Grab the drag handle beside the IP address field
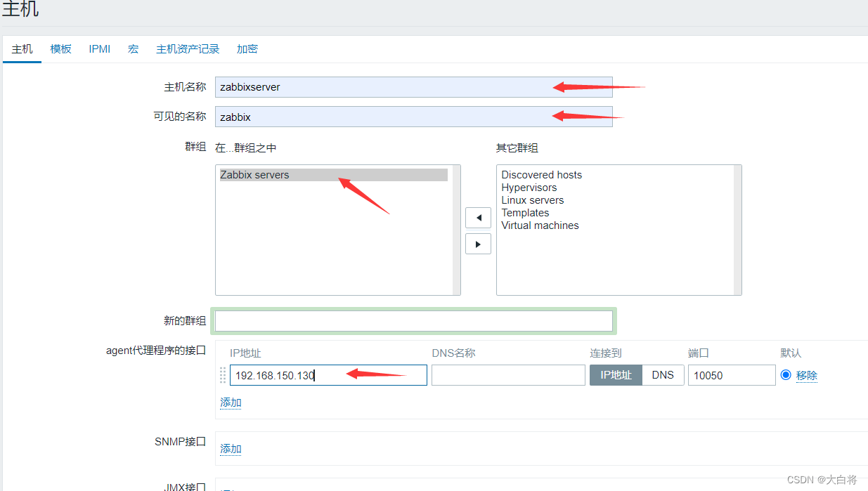Image resolution: width=868 pixels, height=491 pixels. 223,375
